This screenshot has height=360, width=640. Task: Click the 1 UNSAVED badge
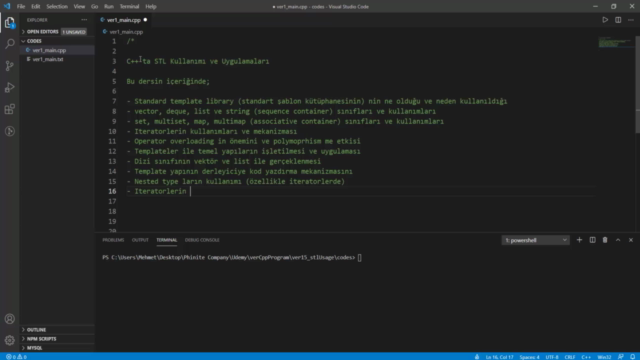click(74, 32)
